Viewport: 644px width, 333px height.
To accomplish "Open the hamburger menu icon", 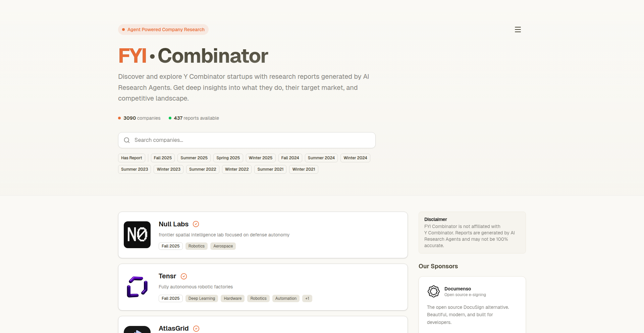I will pyautogui.click(x=518, y=30).
